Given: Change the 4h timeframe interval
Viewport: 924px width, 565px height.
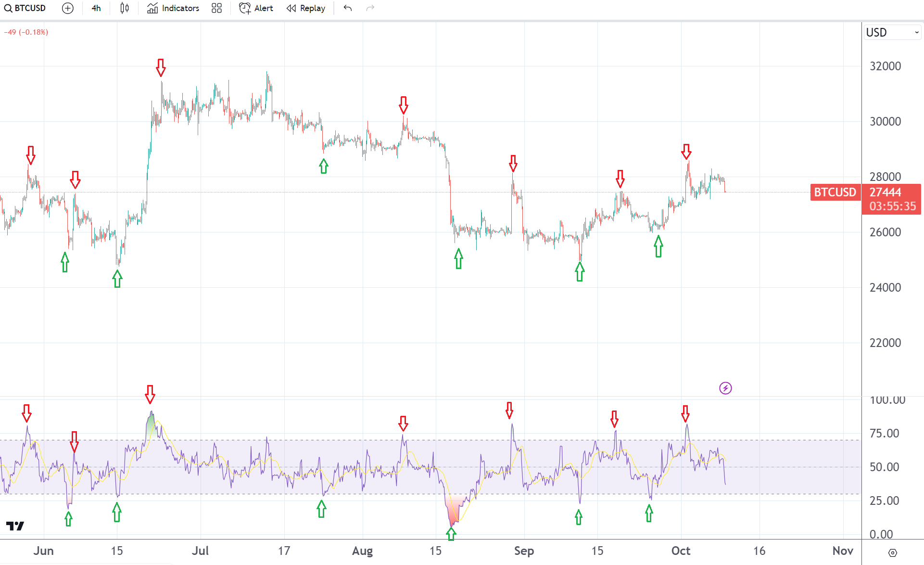Looking at the screenshot, I should [96, 8].
